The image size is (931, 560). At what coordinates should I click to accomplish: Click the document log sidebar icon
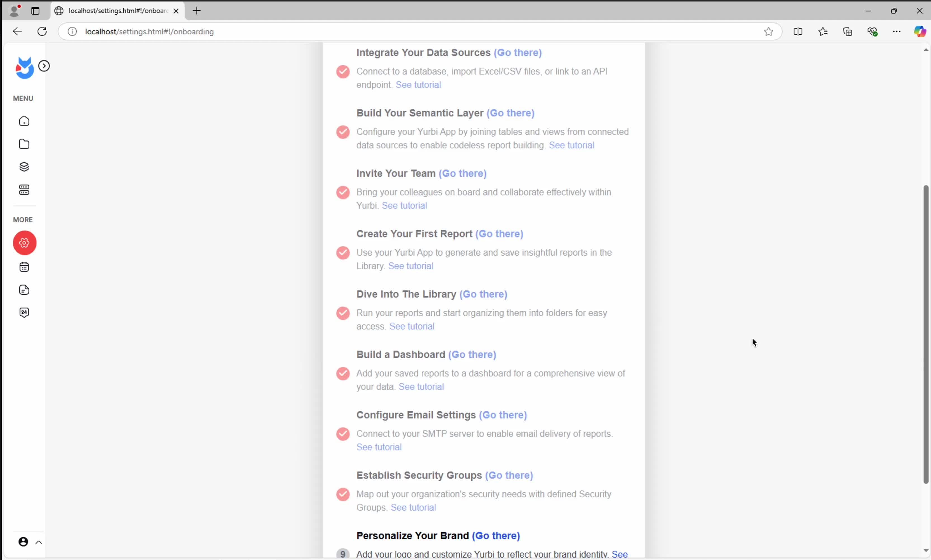(24, 290)
